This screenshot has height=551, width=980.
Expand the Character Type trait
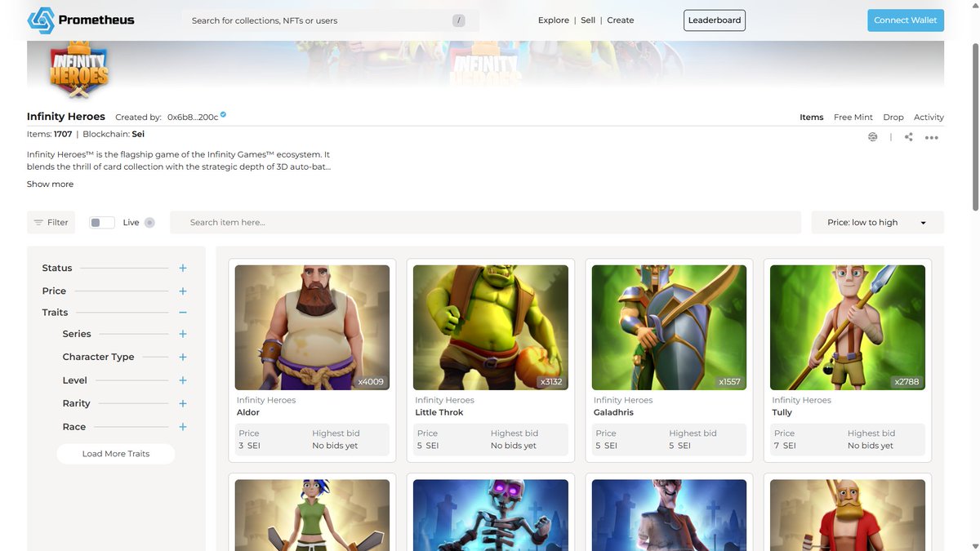coord(183,358)
